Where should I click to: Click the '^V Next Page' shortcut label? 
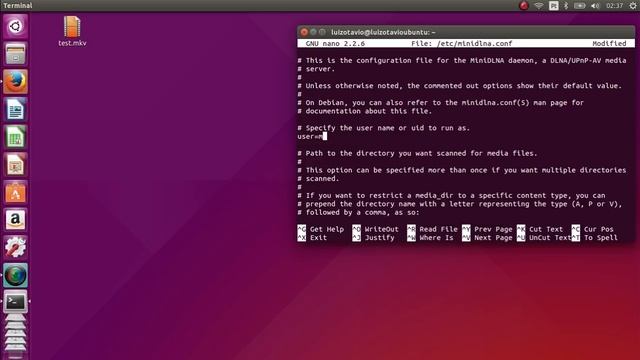pos(487,238)
